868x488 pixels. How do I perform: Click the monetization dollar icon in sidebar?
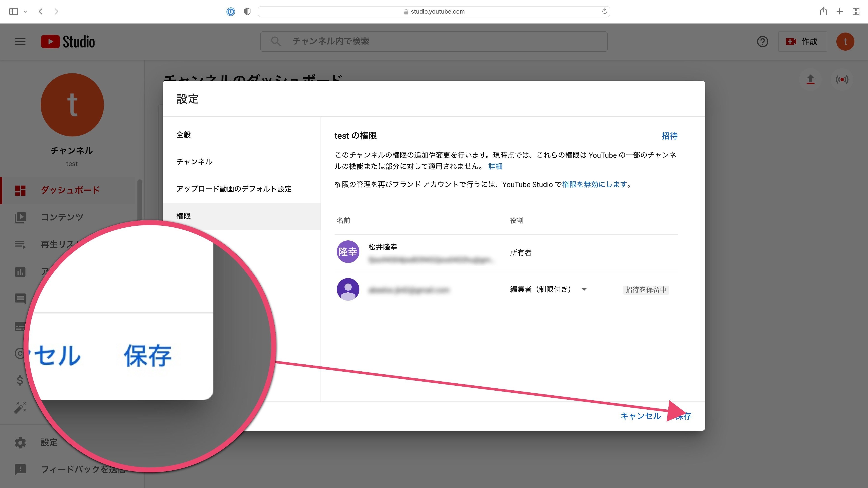pyautogui.click(x=20, y=380)
